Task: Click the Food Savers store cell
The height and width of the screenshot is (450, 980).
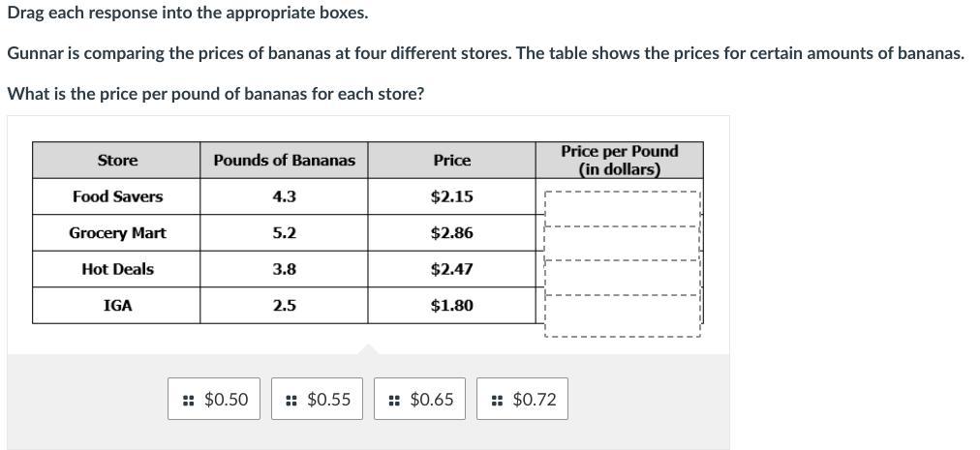Action: [x=117, y=196]
